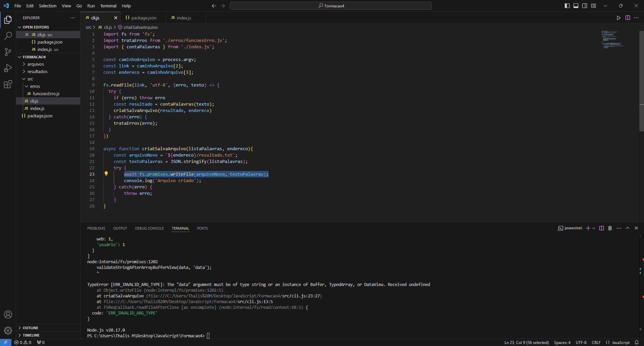Image resolution: width=644 pixels, height=346 pixels.
Task: Run the file with the play button
Action: pyautogui.click(x=619, y=18)
